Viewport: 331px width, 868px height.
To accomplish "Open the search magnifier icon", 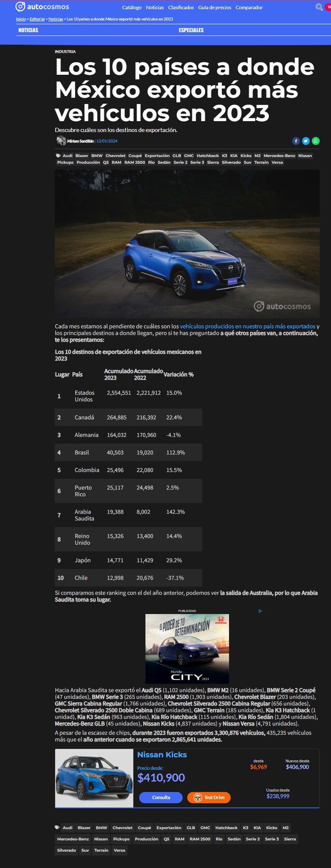I will tap(319, 7).
